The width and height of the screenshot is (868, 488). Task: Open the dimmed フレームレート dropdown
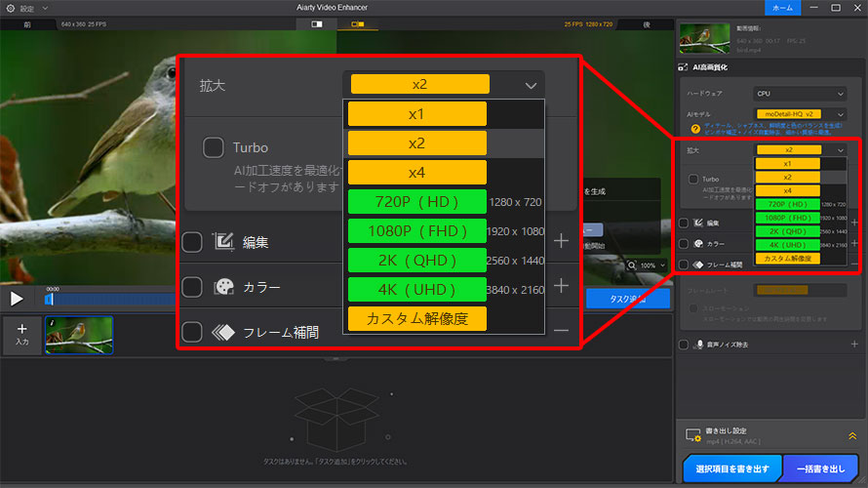(800, 290)
